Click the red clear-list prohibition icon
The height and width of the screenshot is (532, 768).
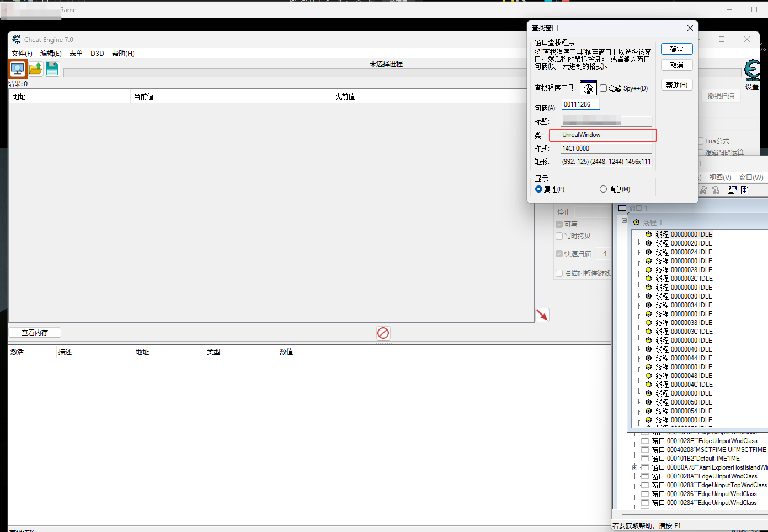[383, 333]
